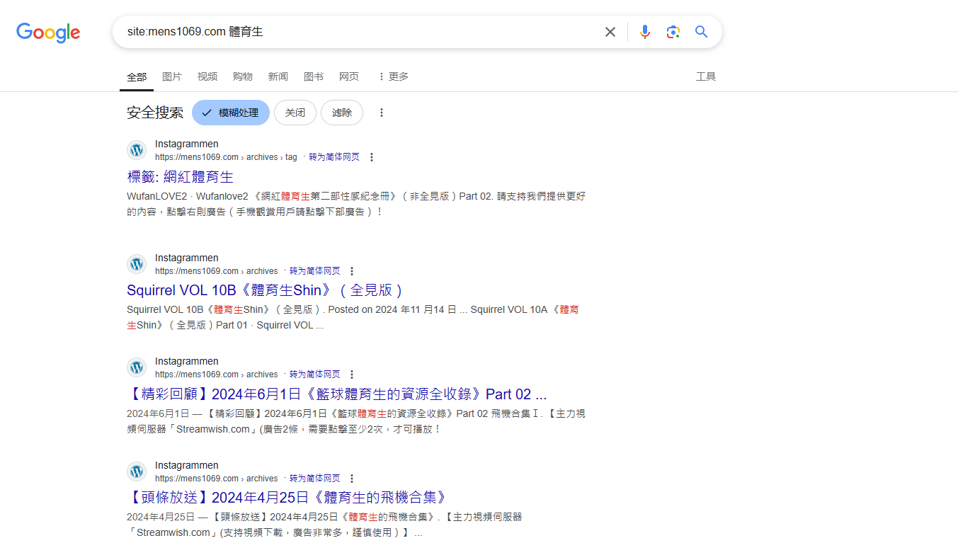This screenshot has height=560, width=958.
Task: Switch to the 视频 tab
Action: tap(207, 76)
